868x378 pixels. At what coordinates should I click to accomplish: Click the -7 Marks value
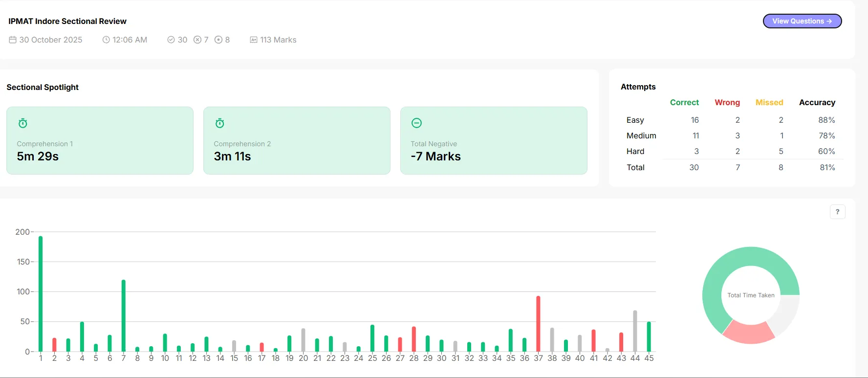(x=435, y=156)
